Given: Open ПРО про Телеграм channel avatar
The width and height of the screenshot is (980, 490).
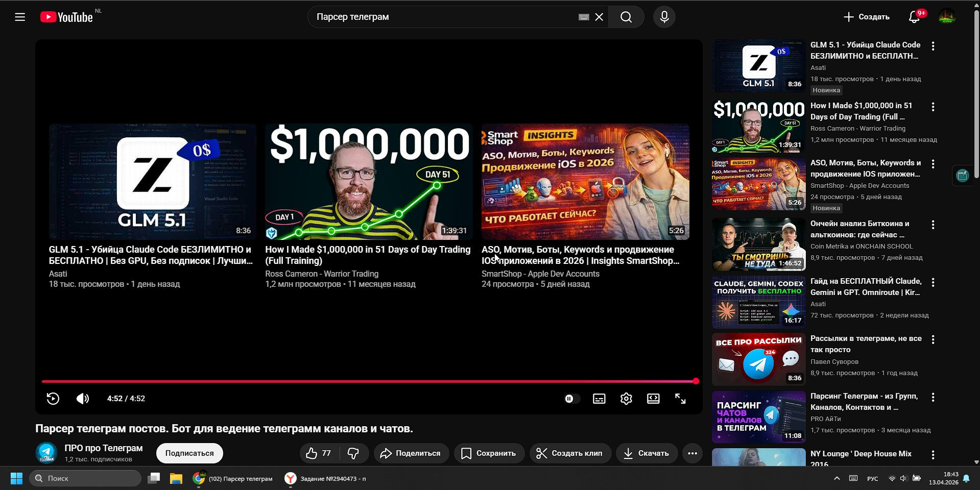Looking at the screenshot, I should click(x=46, y=453).
